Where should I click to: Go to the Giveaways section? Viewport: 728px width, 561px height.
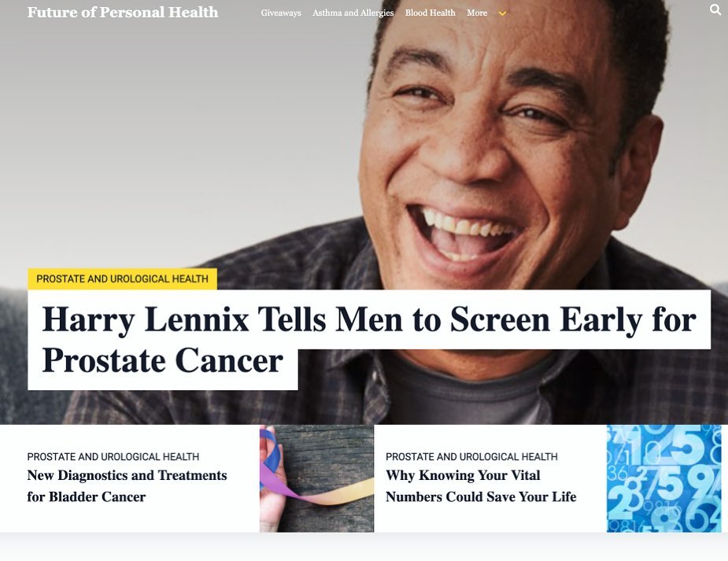click(x=281, y=13)
